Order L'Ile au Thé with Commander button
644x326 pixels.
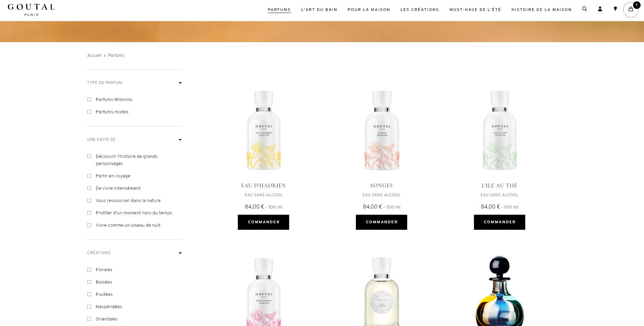[x=500, y=222]
